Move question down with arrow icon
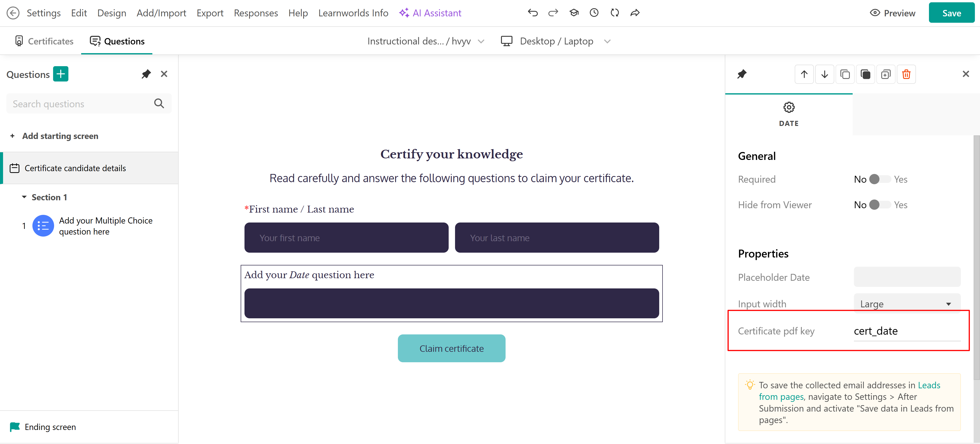This screenshot has height=444, width=980. 824,74
